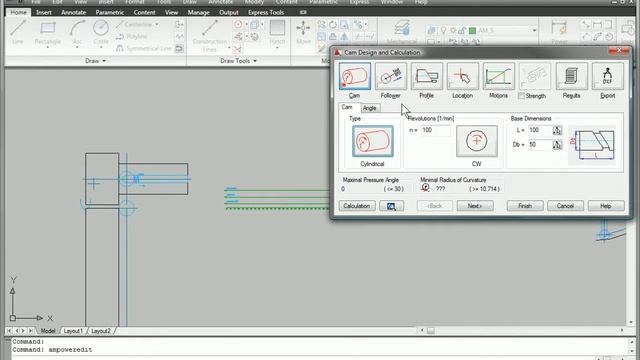Open the Insert ribbon tab
This screenshot has height=360, width=640.
[44, 12]
